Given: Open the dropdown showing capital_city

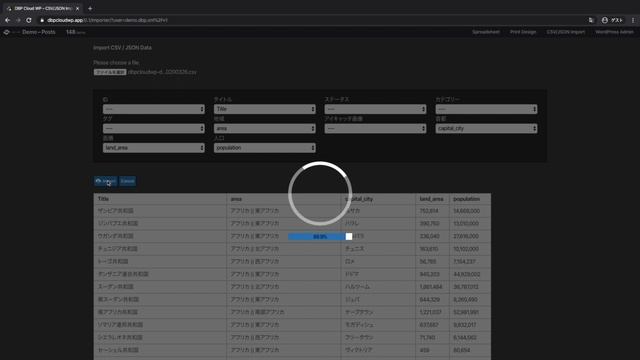Looking at the screenshot, I should [x=486, y=128].
